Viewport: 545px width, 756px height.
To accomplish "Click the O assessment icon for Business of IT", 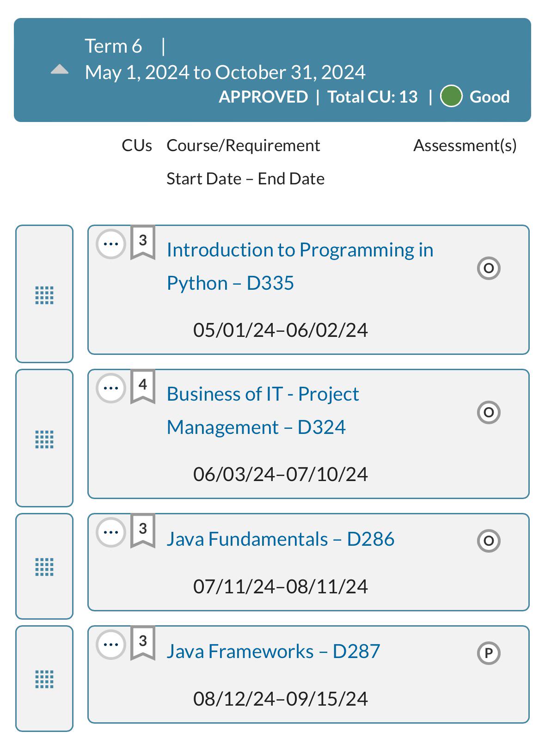I will pos(489,412).
